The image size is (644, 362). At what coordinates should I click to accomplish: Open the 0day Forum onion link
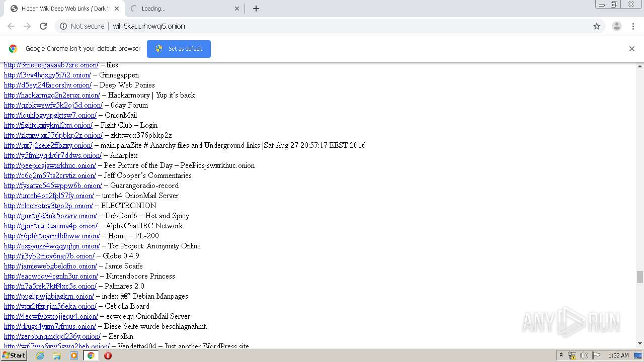[53, 105]
